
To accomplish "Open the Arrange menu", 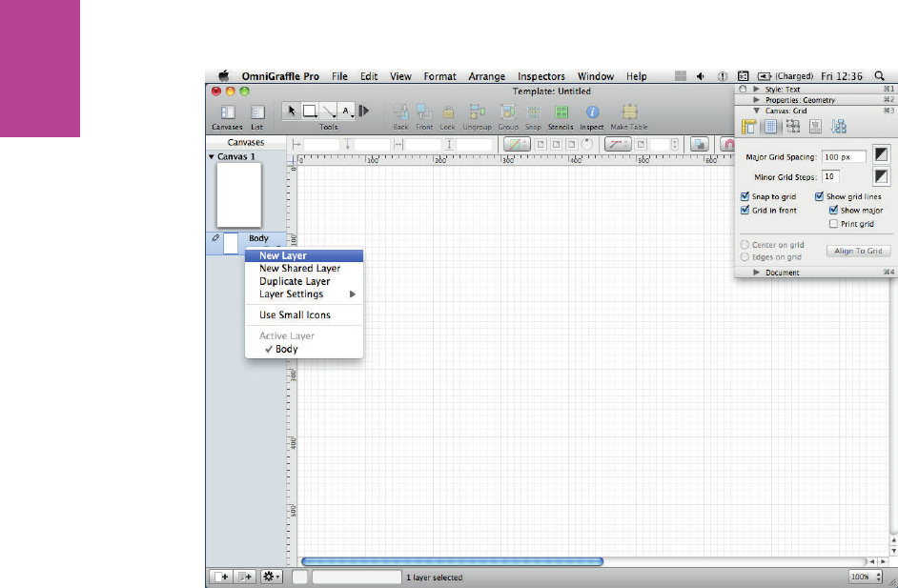I will (x=487, y=76).
